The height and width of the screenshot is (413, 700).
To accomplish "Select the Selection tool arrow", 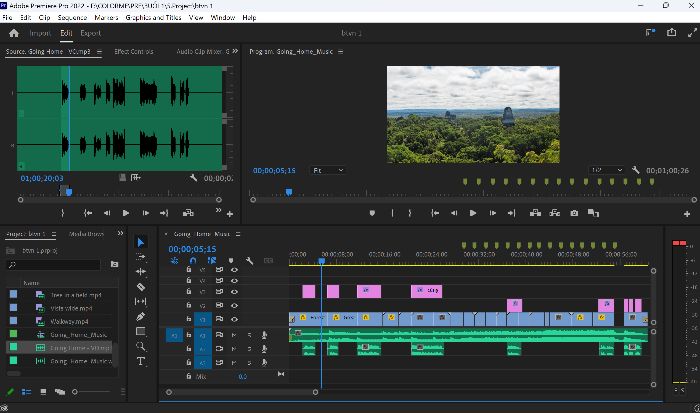I will (x=141, y=242).
